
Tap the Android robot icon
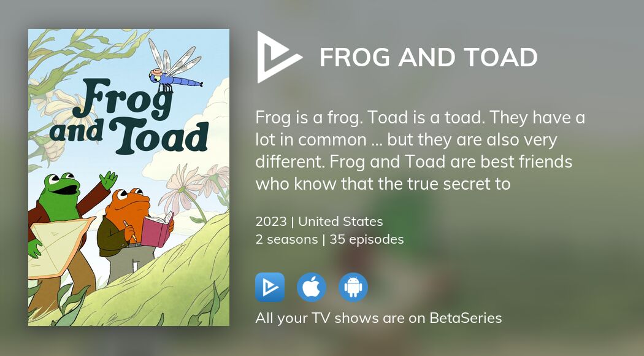pyautogui.click(x=353, y=287)
